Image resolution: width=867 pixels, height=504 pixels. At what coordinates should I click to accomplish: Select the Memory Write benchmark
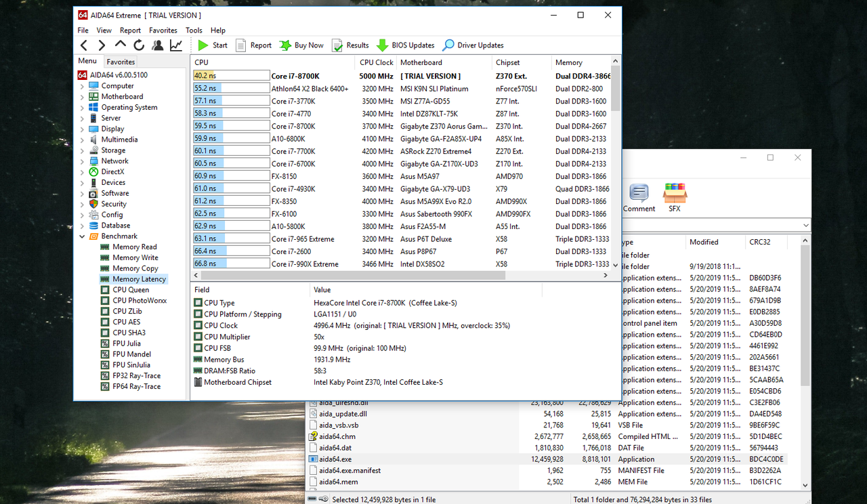135,257
